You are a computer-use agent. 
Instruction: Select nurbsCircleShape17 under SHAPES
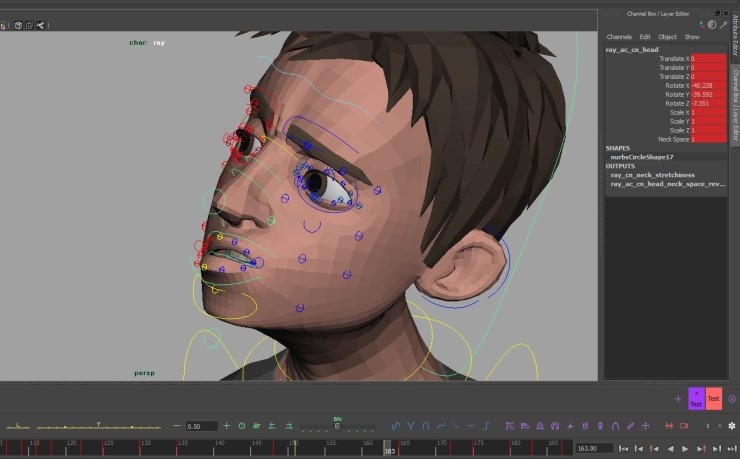click(x=640, y=157)
